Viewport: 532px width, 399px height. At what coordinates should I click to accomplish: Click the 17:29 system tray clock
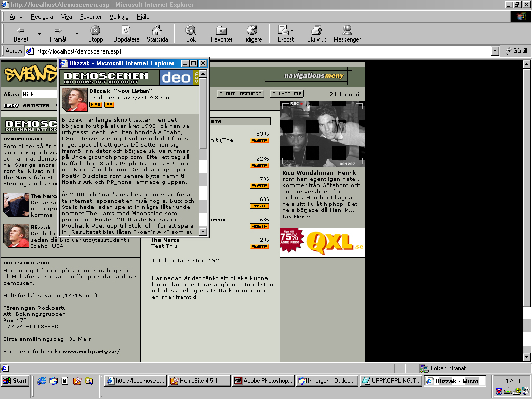512,381
